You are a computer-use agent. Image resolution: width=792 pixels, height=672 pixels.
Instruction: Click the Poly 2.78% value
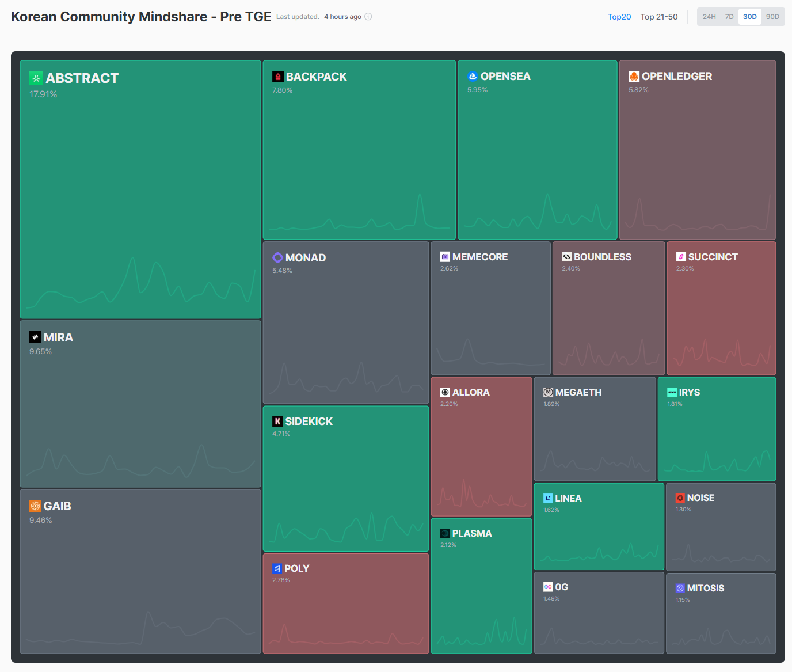tap(281, 580)
